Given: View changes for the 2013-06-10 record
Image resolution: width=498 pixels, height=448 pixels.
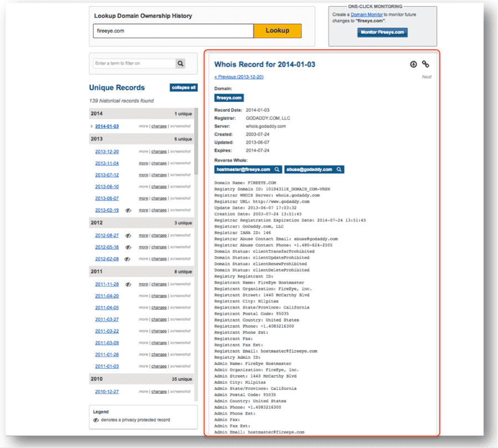Looking at the screenshot, I should click(159, 187).
